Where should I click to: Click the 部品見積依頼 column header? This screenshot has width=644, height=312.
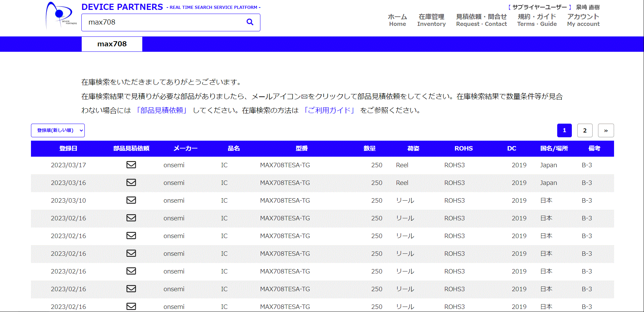click(131, 149)
